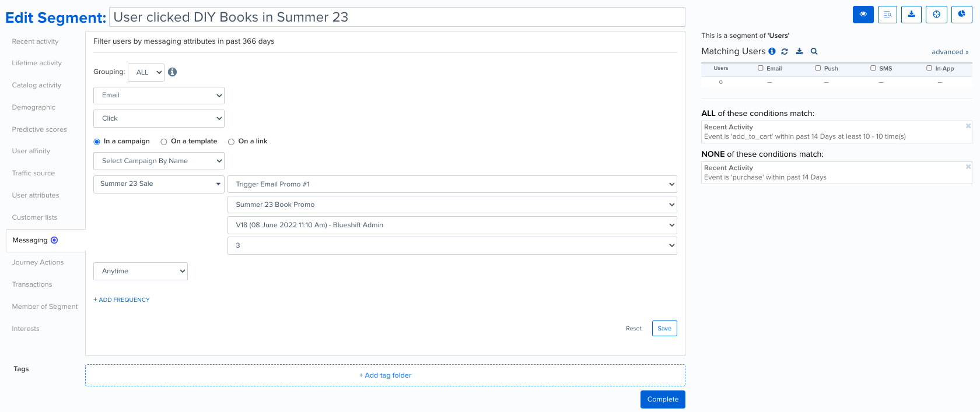Open the Member of Segment tab
The image size is (980, 412).
(x=45, y=307)
